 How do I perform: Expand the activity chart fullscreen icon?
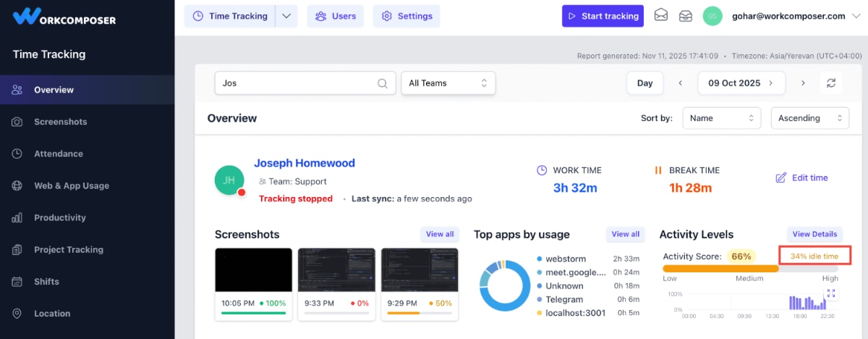pos(830,293)
